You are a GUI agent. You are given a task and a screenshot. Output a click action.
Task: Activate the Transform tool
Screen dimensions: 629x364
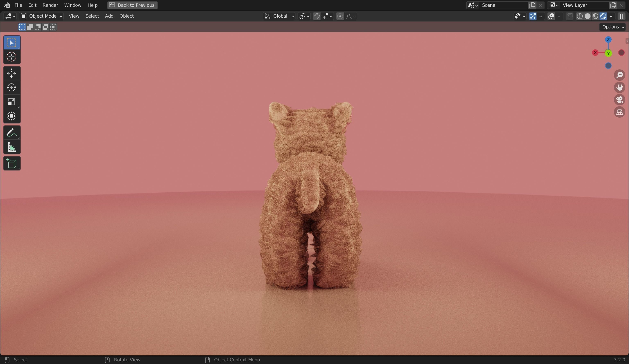point(12,116)
